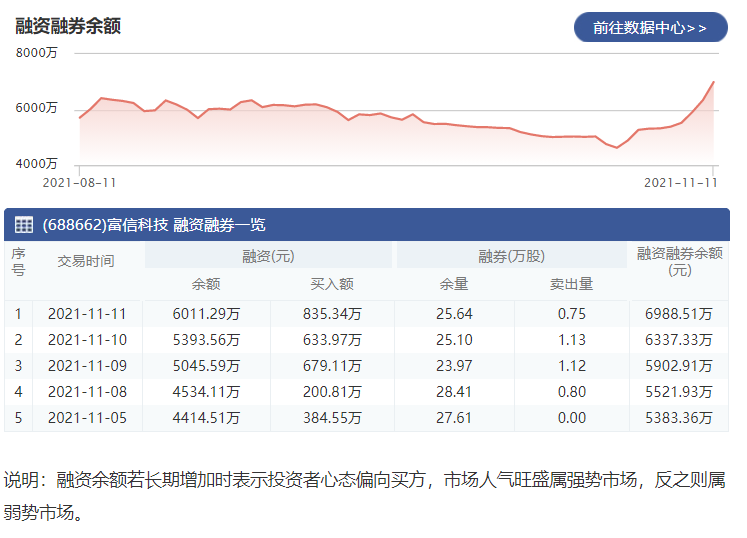This screenshot has width=747, height=538.
Task: Click the 融券(万股) group header
Action: (511, 256)
